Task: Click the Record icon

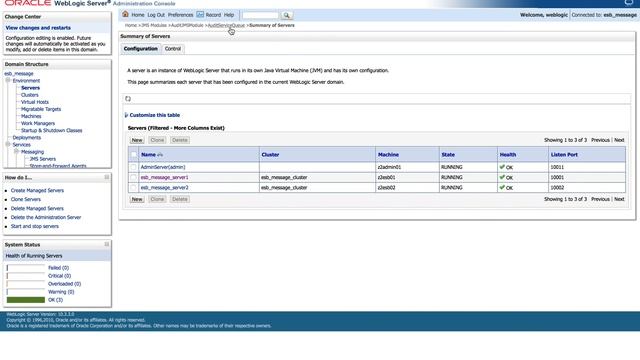Action: click(200, 15)
